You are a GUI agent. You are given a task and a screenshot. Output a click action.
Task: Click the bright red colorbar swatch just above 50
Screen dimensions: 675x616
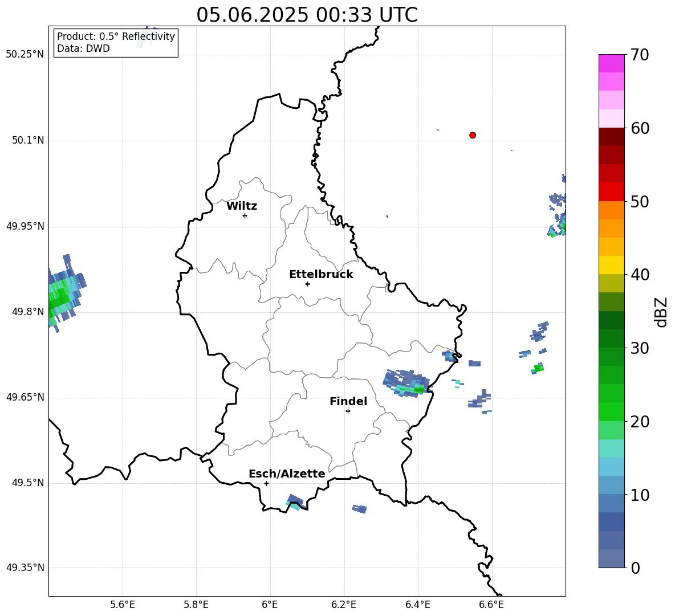pos(611,192)
